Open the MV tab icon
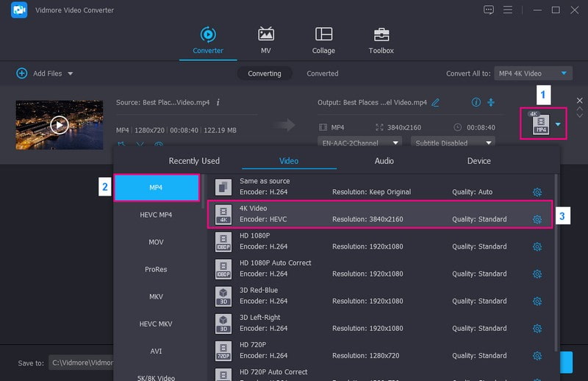 (266, 35)
